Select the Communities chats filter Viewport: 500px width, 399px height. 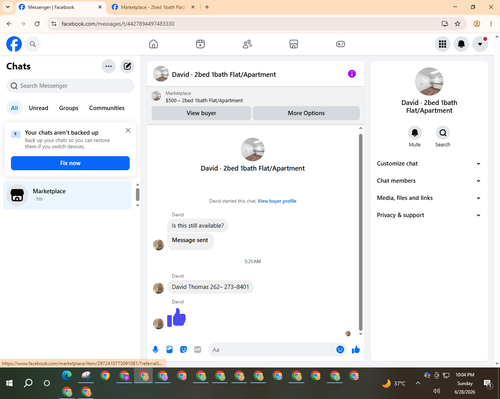(x=107, y=108)
